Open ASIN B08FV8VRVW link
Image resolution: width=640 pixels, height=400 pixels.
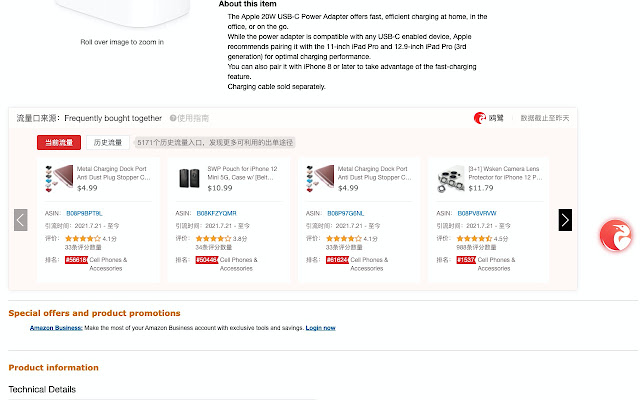coord(478,213)
